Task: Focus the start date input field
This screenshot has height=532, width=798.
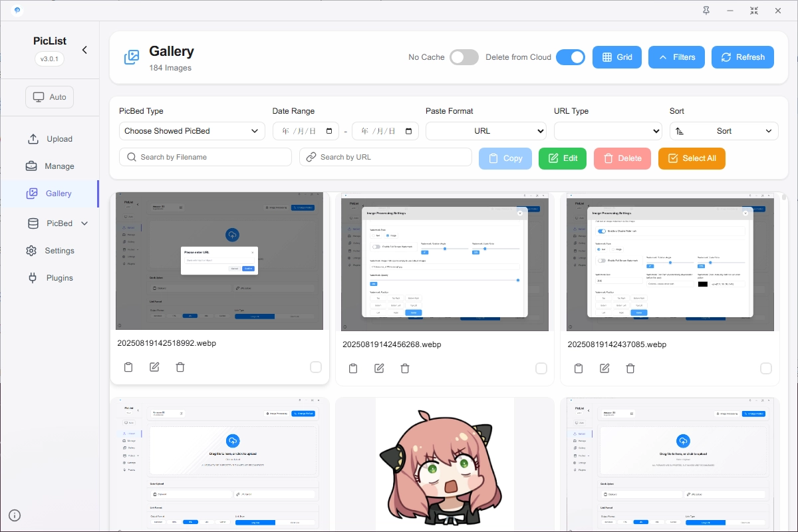Action: (x=307, y=131)
